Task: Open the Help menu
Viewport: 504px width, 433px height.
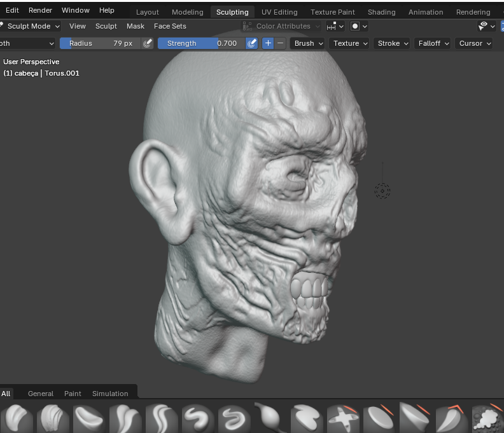Action: click(107, 10)
